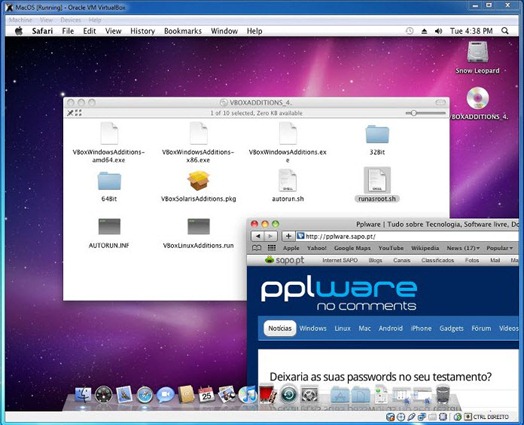Open the History menu
This screenshot has width=524, height=425.
tap(142, 31)
